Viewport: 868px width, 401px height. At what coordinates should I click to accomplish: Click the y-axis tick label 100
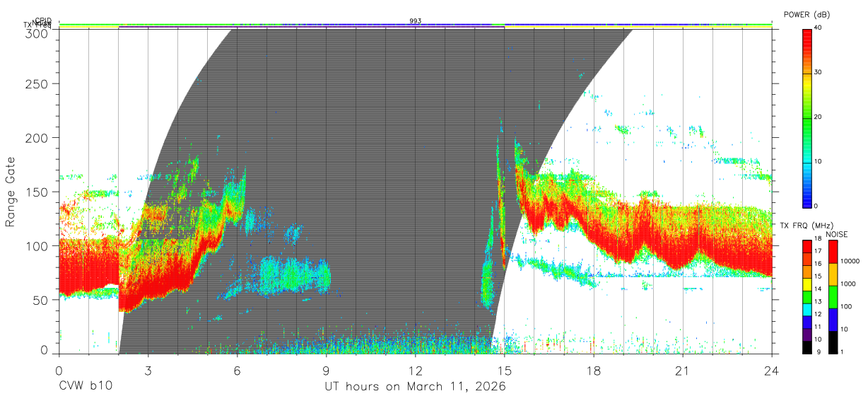pos(36,245)
